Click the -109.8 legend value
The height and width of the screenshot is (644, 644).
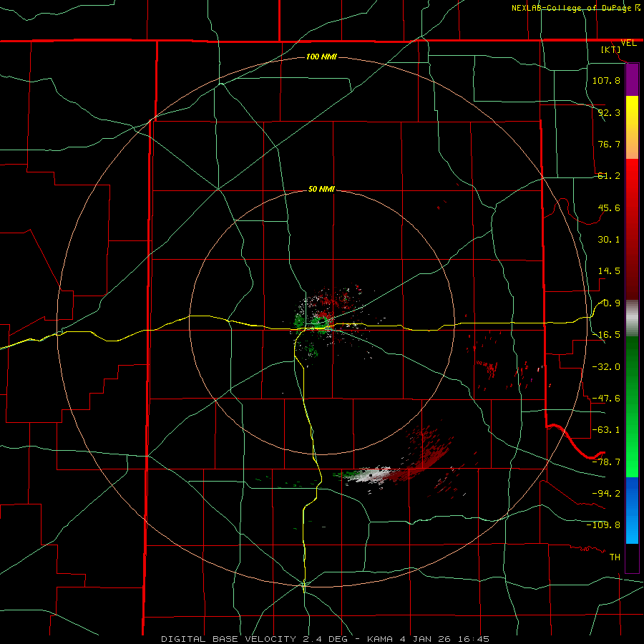tap(603, 525)
